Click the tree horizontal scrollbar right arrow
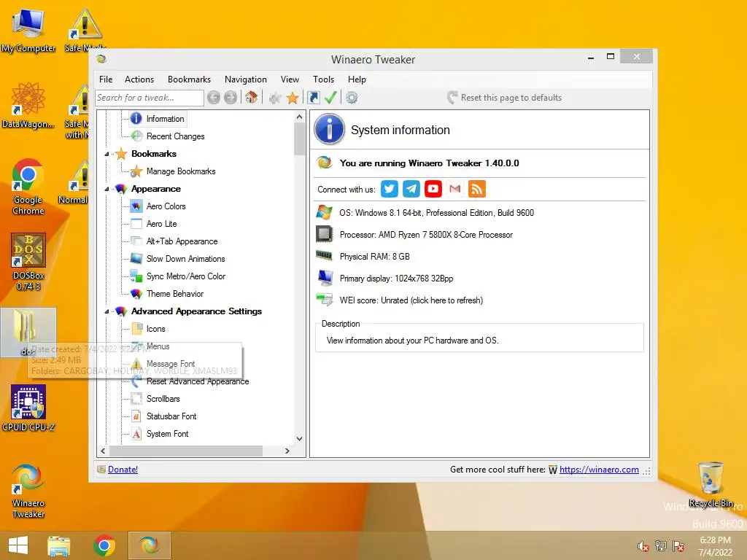 [287, 451]
